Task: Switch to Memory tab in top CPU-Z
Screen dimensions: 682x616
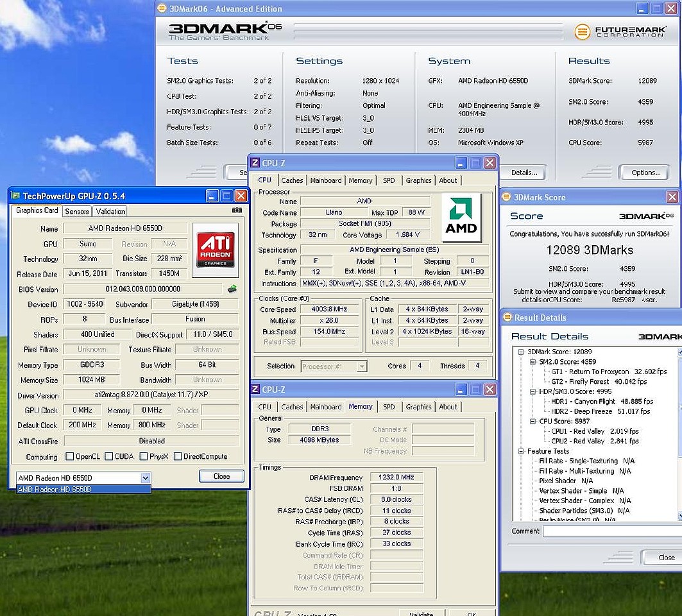Action: 360,180
